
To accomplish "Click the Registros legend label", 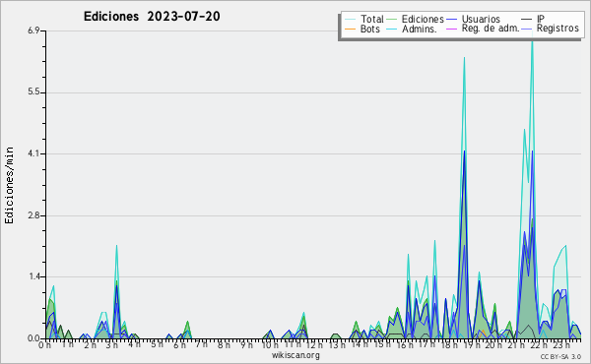I will click(x=558, y=29).
